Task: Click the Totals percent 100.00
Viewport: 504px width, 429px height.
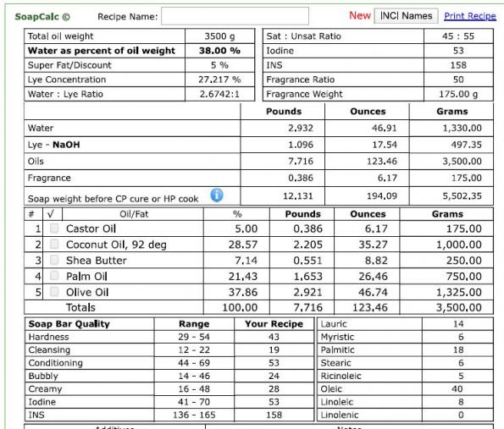Action: click(x=240, y=308)
